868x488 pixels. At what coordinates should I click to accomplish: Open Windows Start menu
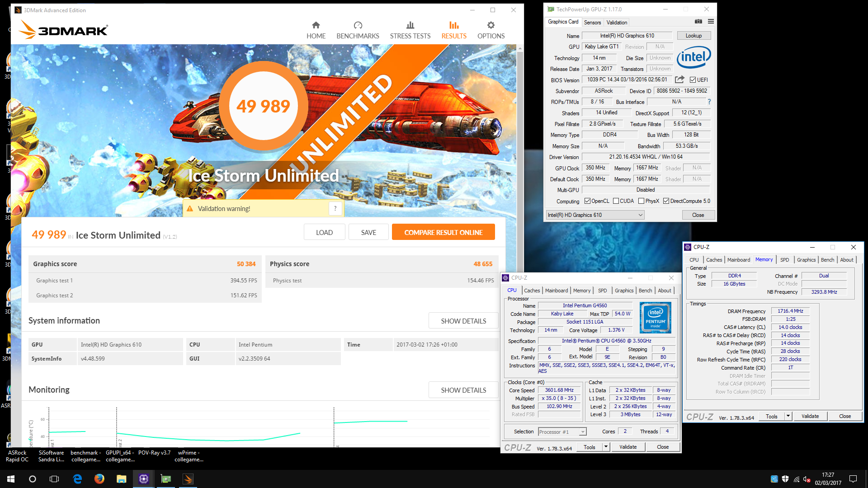11,479
